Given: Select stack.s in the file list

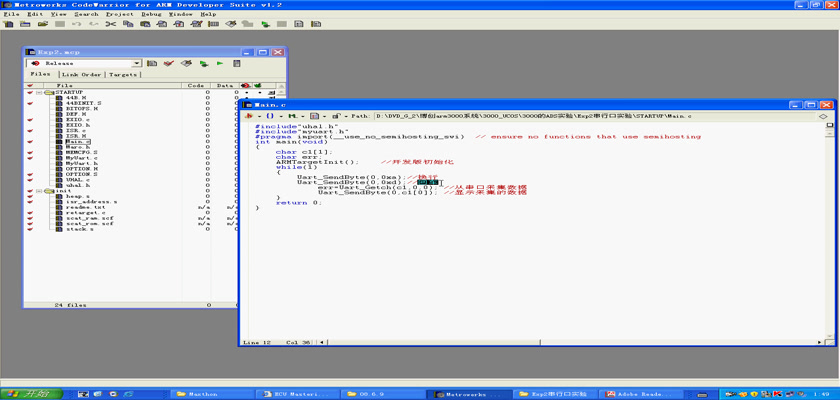Looking at the screenshot, I should (80, 229).
